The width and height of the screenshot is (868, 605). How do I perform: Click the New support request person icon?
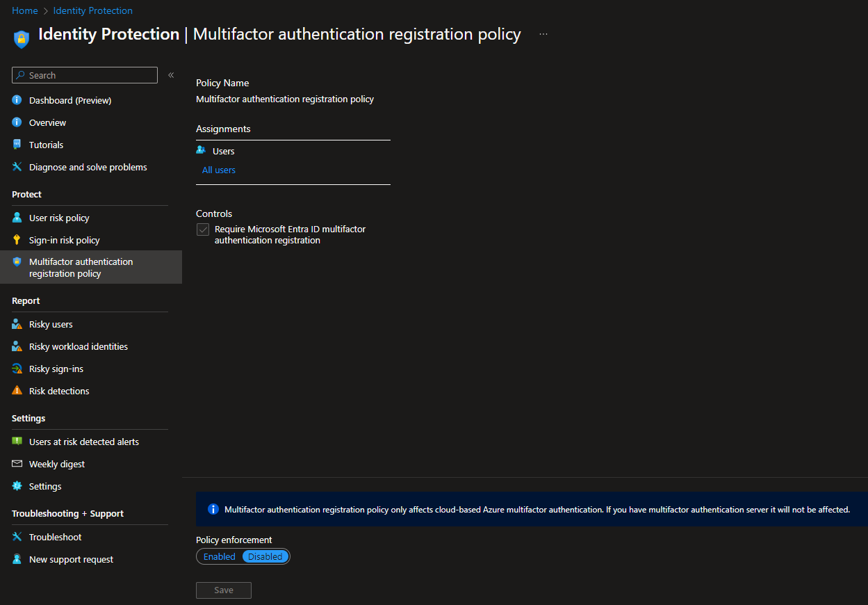pos(17,559)
